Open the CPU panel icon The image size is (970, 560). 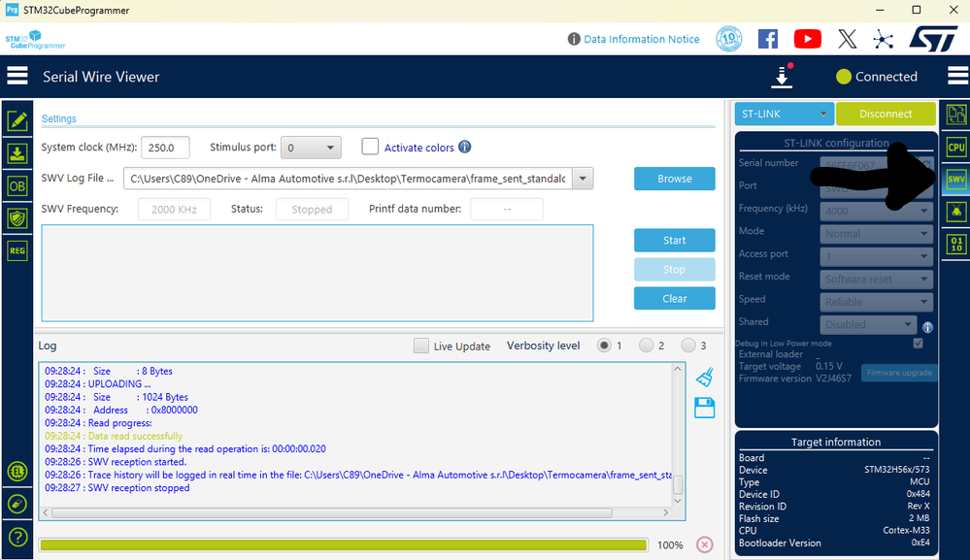pos(956,148)
